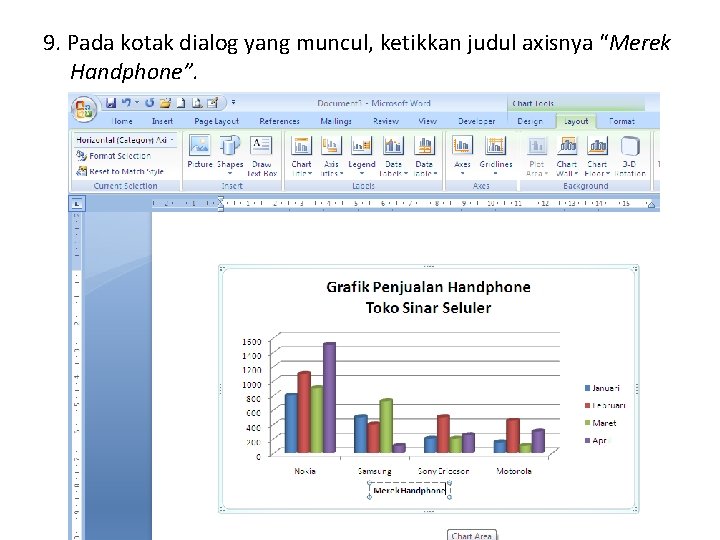Click the Redo arrow icon
The height and width of the screenshot is (540, 720).
coord(149,103)
